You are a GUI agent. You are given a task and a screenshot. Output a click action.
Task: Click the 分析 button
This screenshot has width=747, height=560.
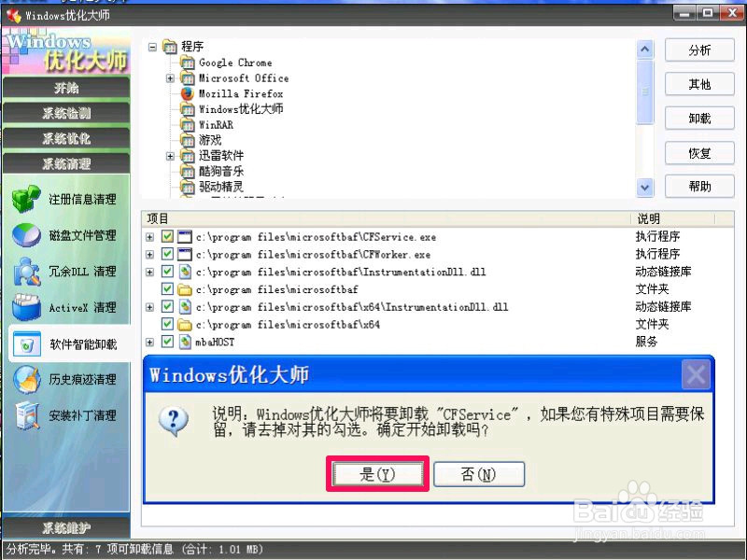[699, 50]
